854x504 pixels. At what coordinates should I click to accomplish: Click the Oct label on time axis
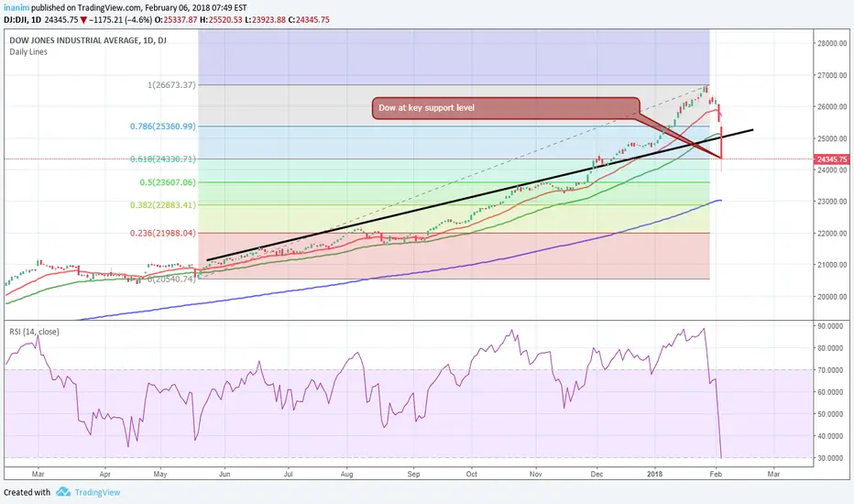472,474
